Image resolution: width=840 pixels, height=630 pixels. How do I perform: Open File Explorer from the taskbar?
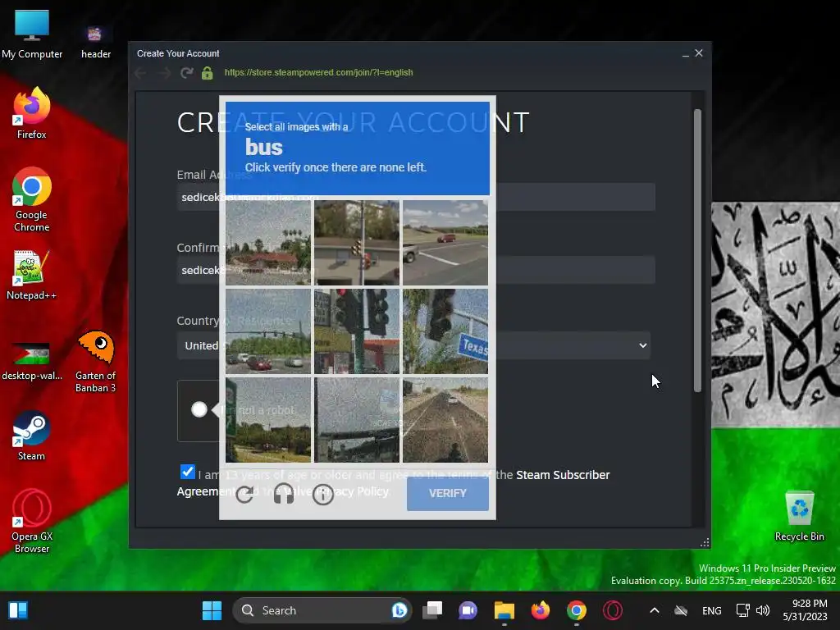504,610
